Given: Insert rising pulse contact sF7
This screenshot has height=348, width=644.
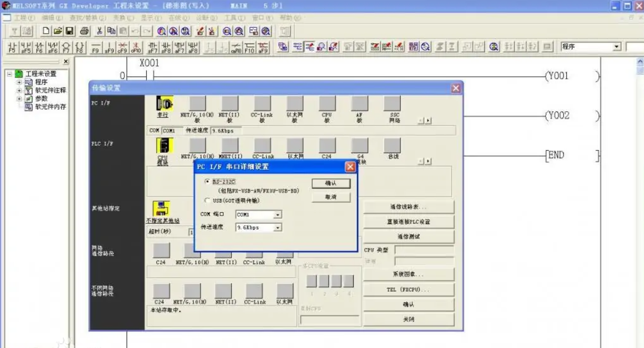Looking at the screenshot, I should pos(152,47).
